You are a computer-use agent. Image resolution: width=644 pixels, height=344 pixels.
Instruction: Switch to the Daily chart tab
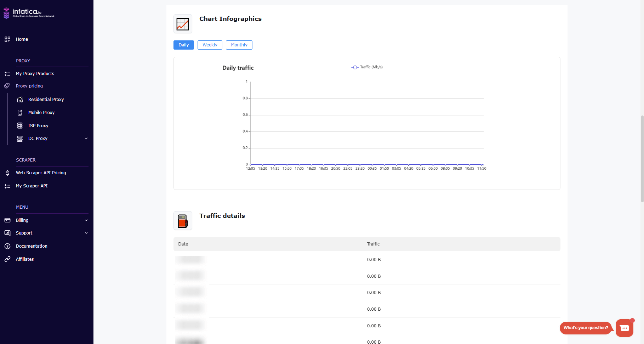click(x=183, y=45)
